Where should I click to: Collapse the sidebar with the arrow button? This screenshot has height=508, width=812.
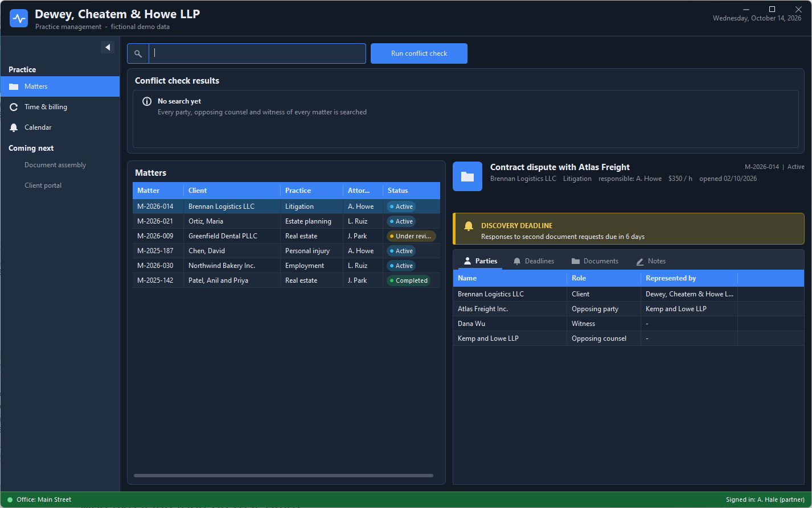click(108, 47)
